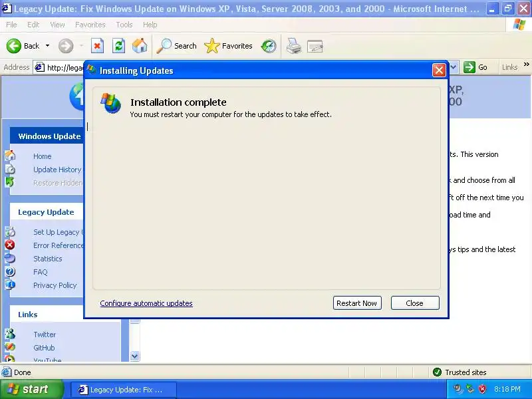Open the Favorites star button
Screen dimensions: 532x399
tap(228, 46)
